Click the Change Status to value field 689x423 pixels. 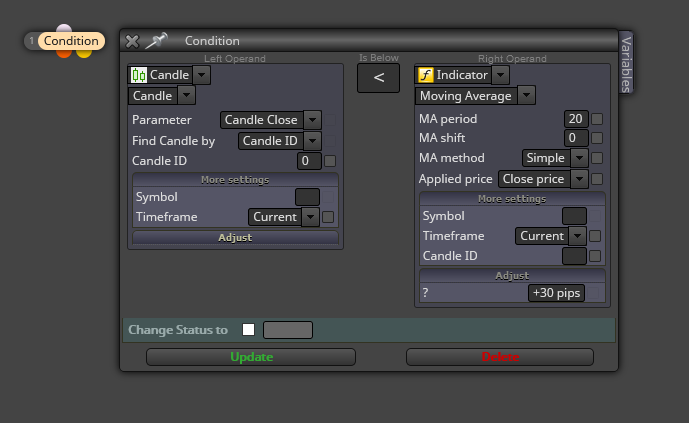[x=288, y=330]
